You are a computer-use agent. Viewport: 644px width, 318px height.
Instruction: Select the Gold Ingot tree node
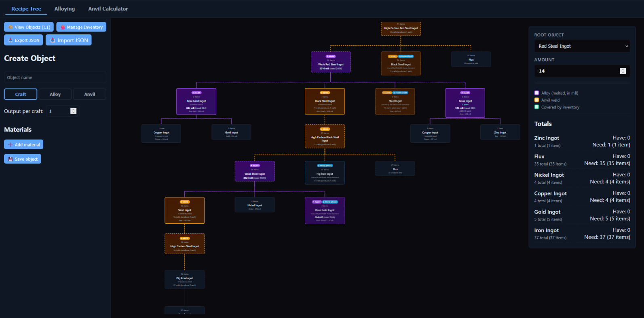231,133
